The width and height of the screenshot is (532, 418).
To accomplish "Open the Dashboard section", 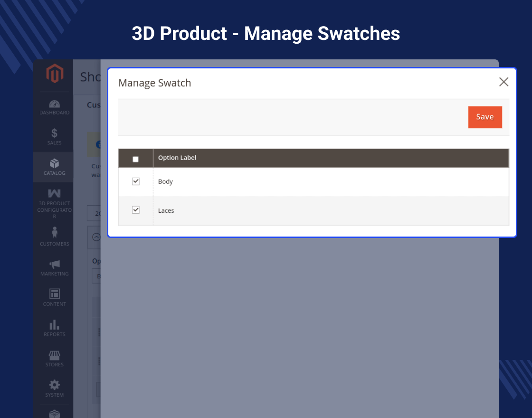I will pyautogui.click(x=54, y=107).
